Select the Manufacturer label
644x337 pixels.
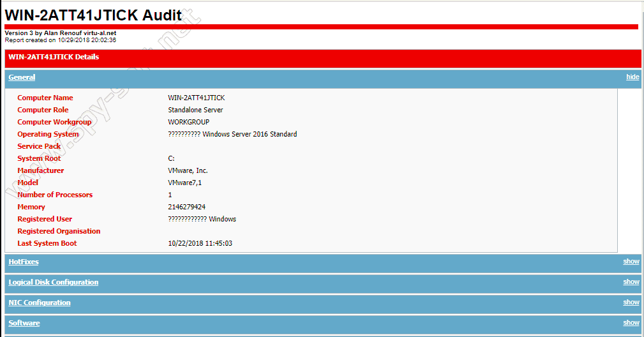[x=41, y=170]
